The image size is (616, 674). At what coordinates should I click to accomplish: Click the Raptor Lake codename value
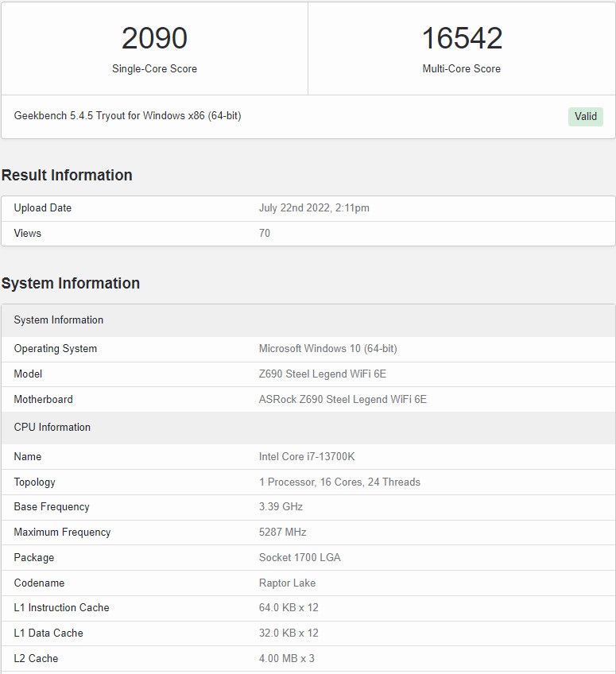click(287, 583)
